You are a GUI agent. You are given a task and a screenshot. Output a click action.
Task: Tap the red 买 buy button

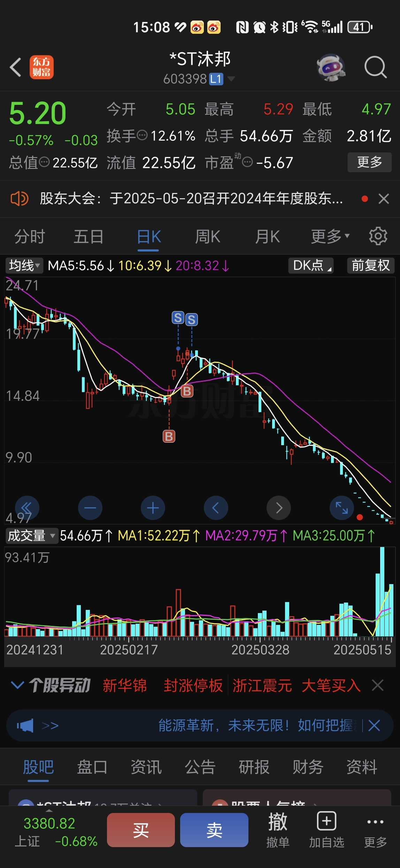141,830
